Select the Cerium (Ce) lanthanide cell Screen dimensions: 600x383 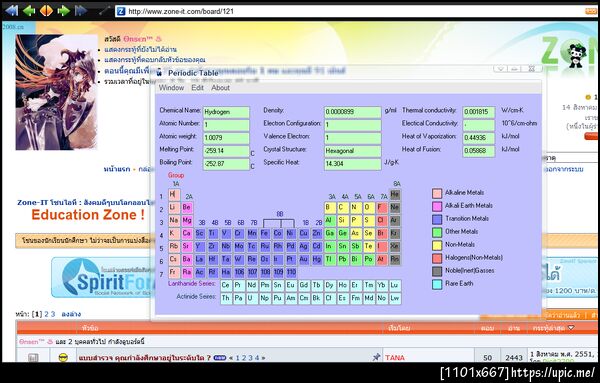pos(226,285)
